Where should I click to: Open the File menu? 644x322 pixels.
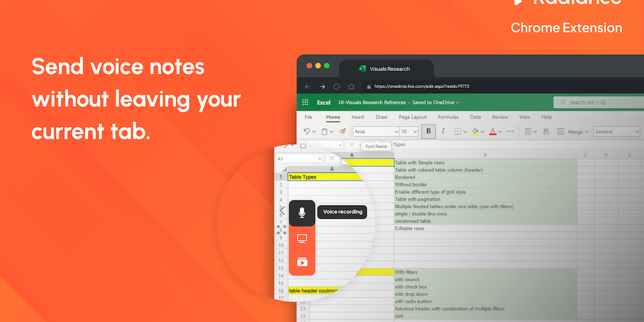tap(308, 117)
